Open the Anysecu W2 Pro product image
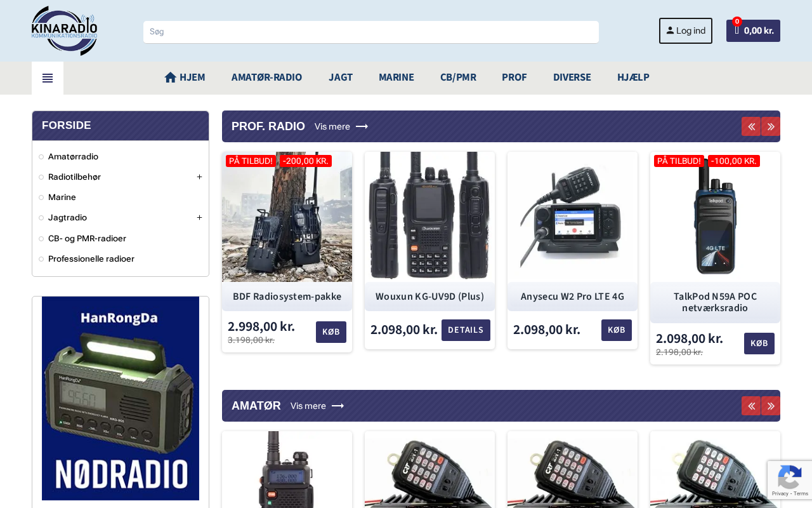 pyautogui.click(x=572, y=217)
